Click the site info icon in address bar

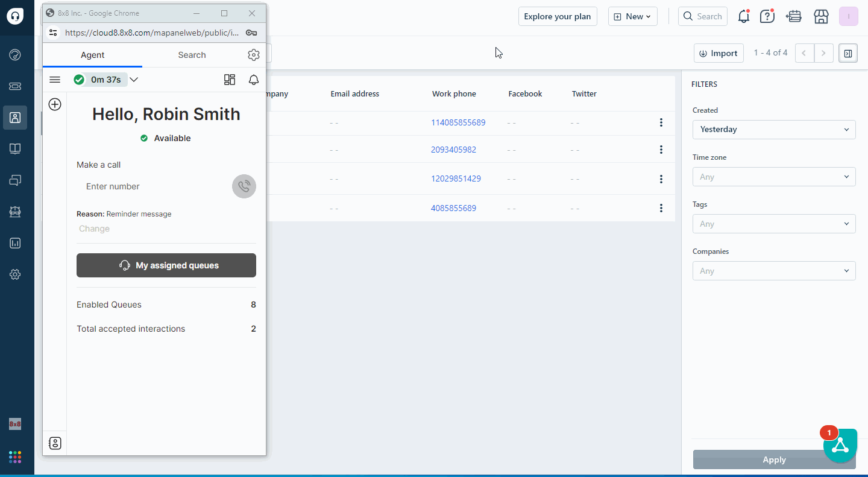point(53,33)
